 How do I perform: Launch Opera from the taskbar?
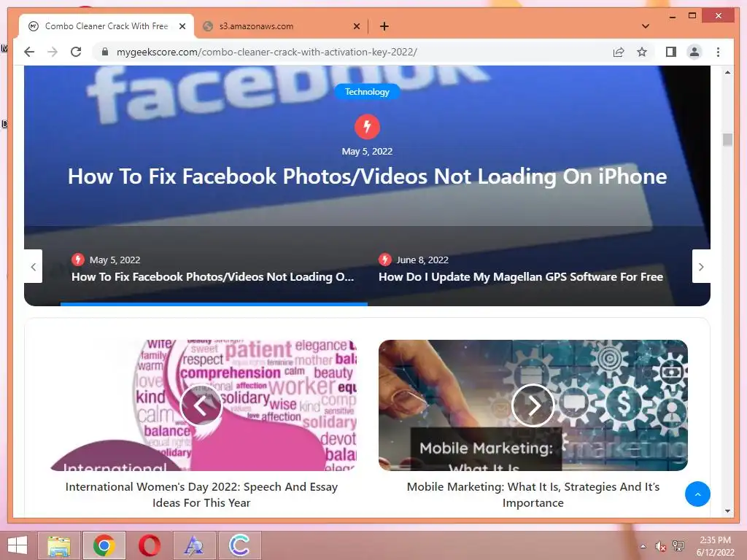(149, 545)
